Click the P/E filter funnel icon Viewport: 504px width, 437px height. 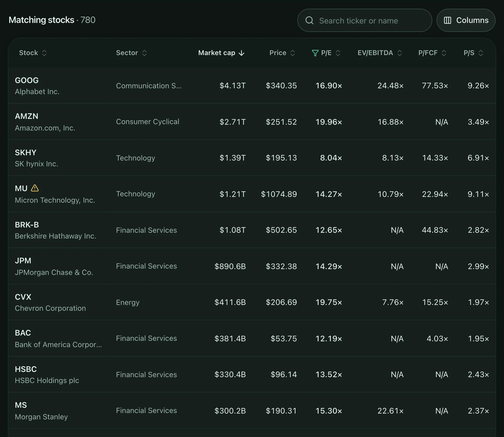[x=315, y=53]
